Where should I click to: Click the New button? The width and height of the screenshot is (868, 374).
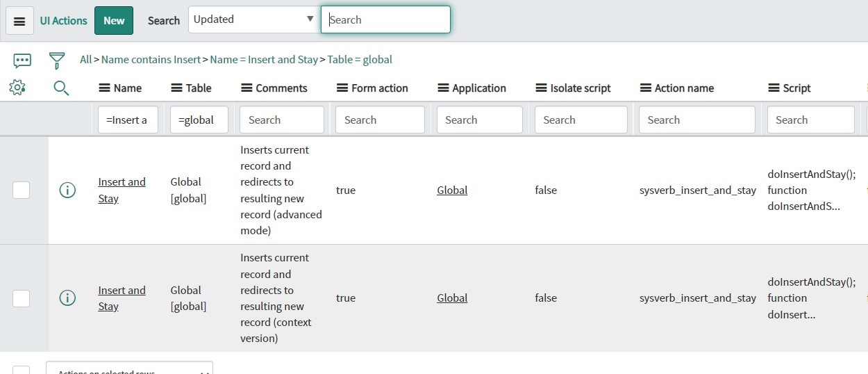114,21
